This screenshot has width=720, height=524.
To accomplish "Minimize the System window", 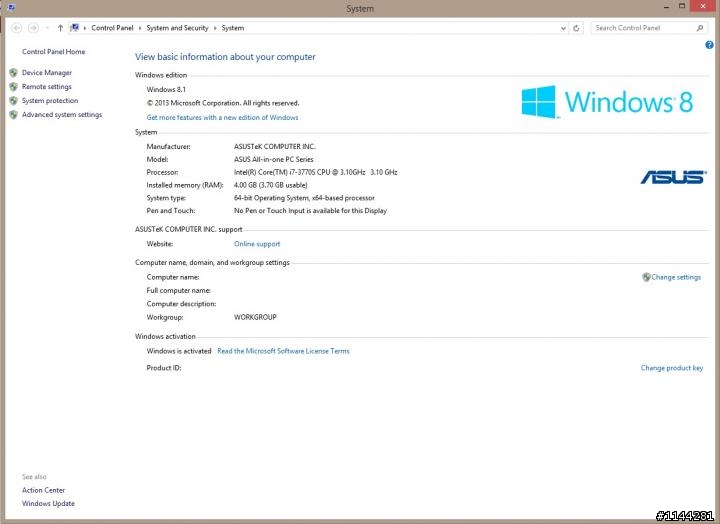I will pos(666,7).
